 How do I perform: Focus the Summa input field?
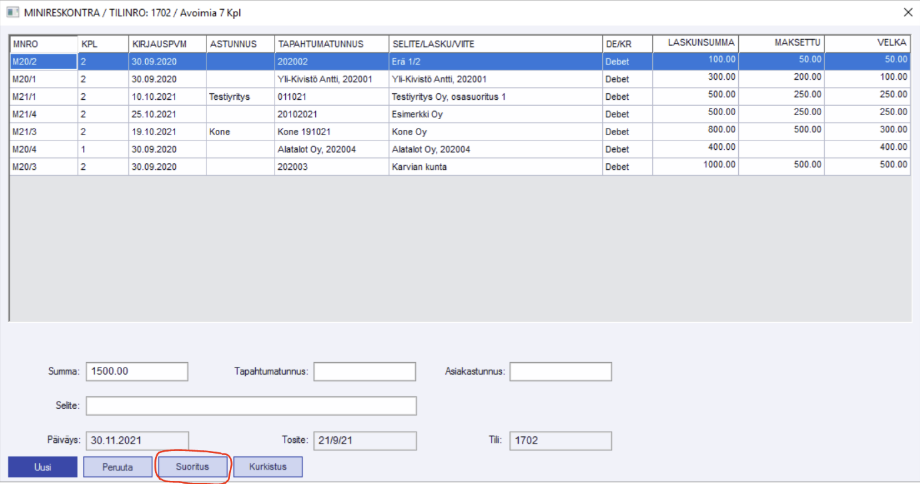click(x=137, y=372)
